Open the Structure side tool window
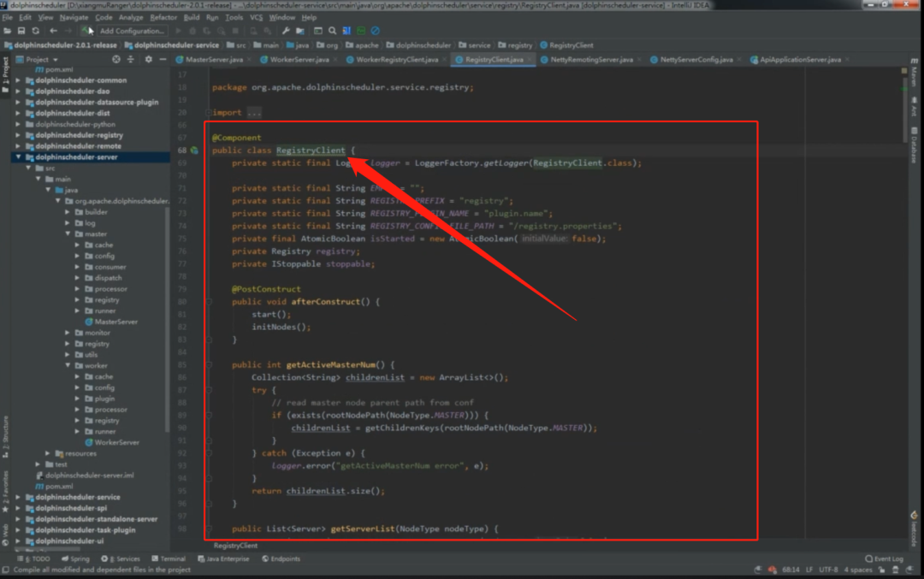The height and width of the screenshot is (579, 924). [x=5, y=438]
